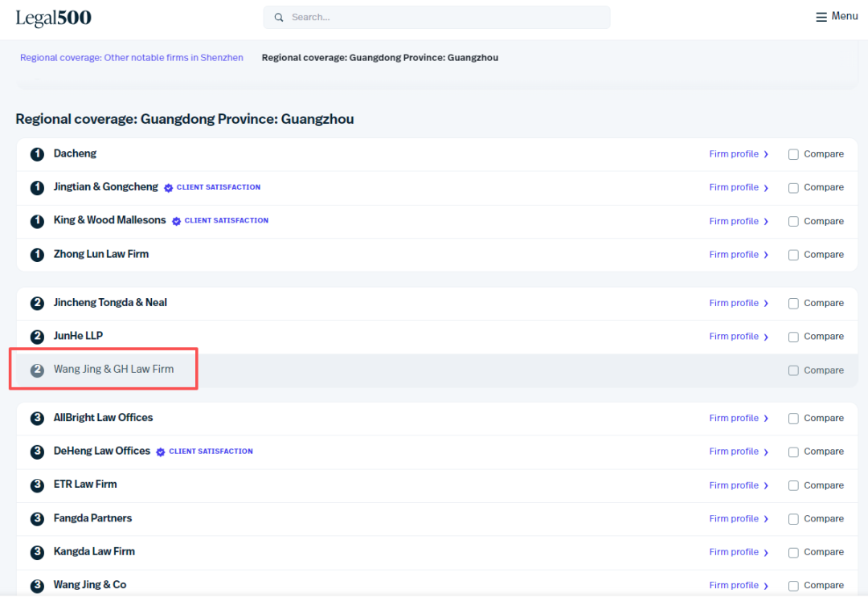
Task: Tick Compare checkbox for Zhong Lun Law Firm
Action: (x=793, y=255)
